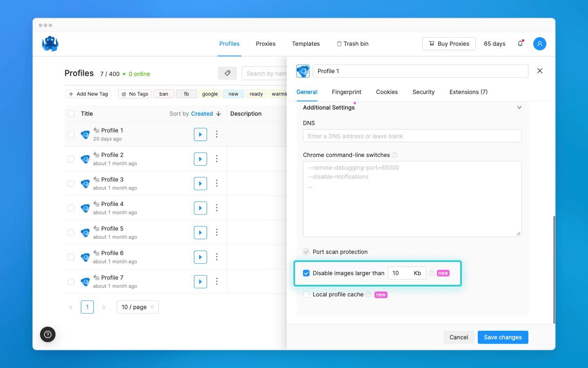Click the Buy Proxies button
588x368 pixels.
449,44
